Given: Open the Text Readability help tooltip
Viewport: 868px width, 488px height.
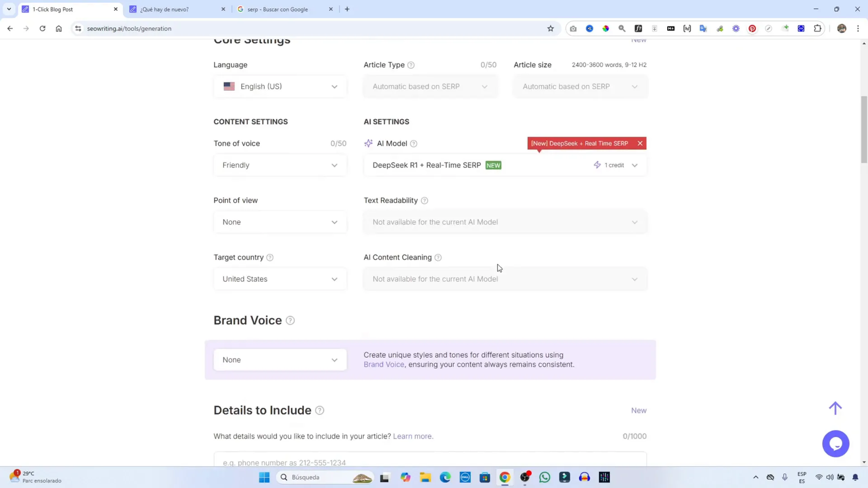Looking at the screenshot, I should coord(425,200).
